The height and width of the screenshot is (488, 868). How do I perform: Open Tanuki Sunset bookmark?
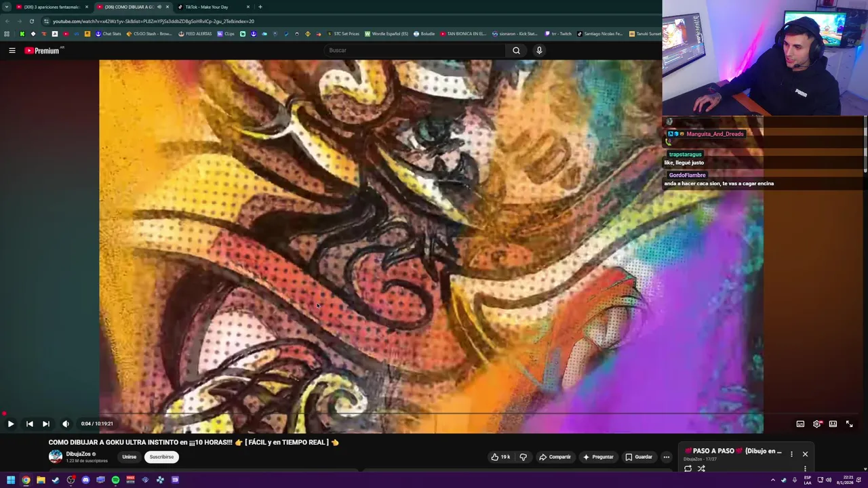coord(645,34)
